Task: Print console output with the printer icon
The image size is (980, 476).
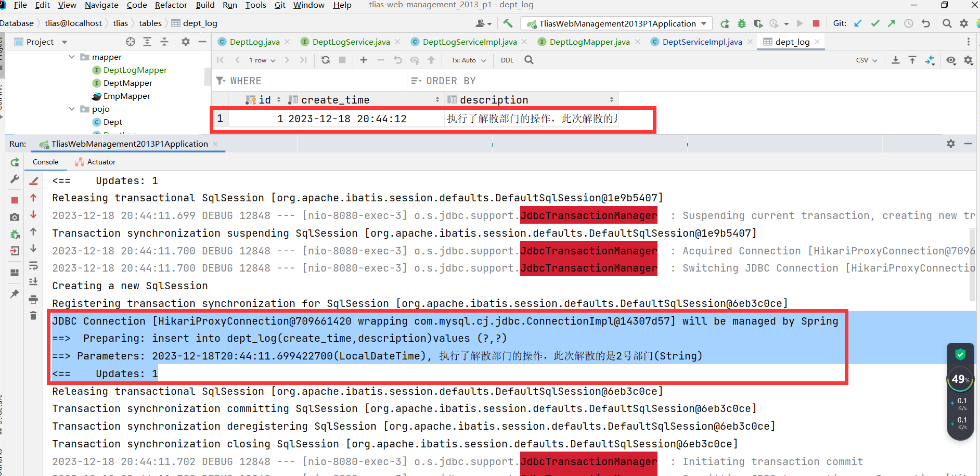Action: point(33,299)
